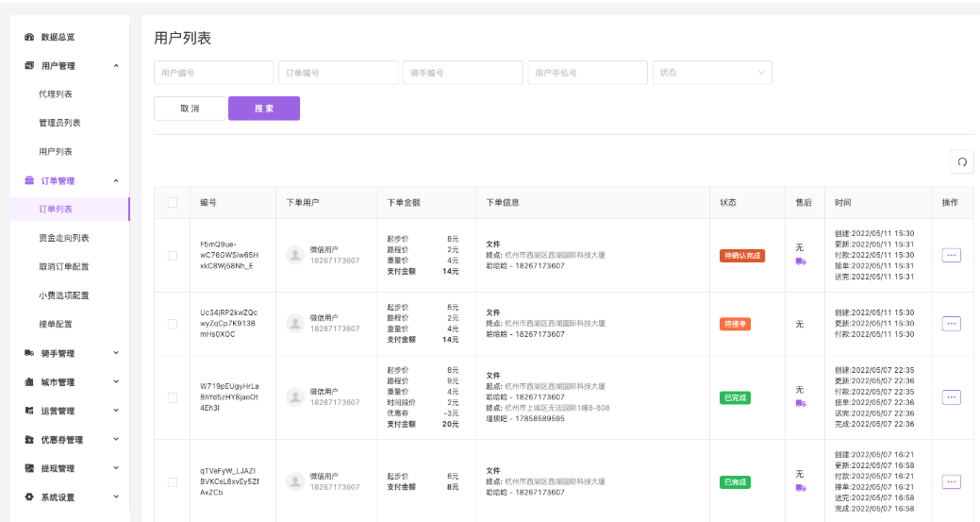Image resolution: width=980 pixels, height=522 pixels.
Task: Open 资金走向列表 in the sidebar
Action: coord(64,238)
